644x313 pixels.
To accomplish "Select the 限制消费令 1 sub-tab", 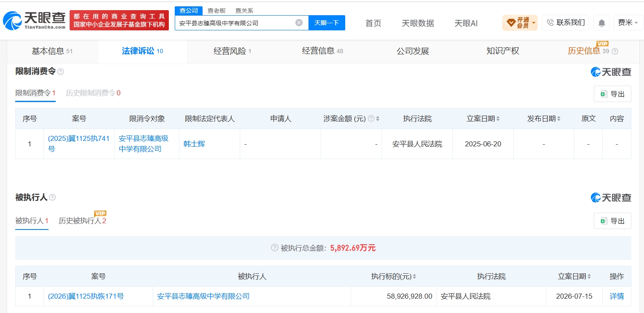I will pyautogui.click(x=35, y=93).
